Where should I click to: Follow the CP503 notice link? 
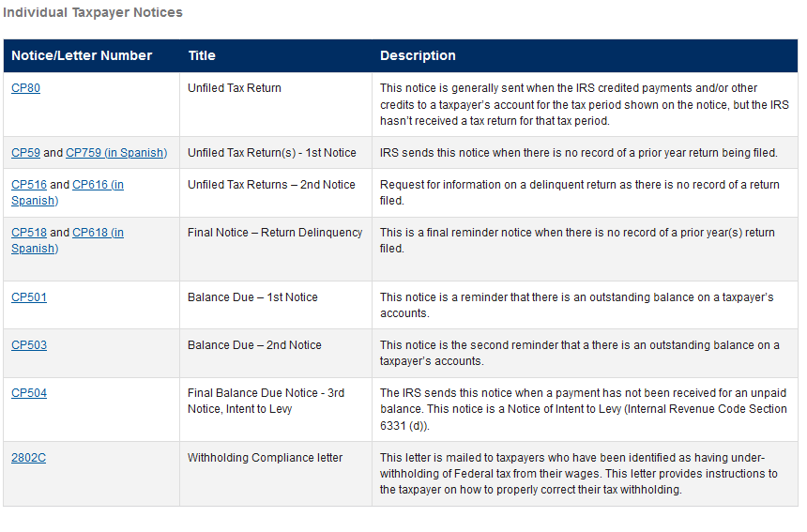[29, 345]
